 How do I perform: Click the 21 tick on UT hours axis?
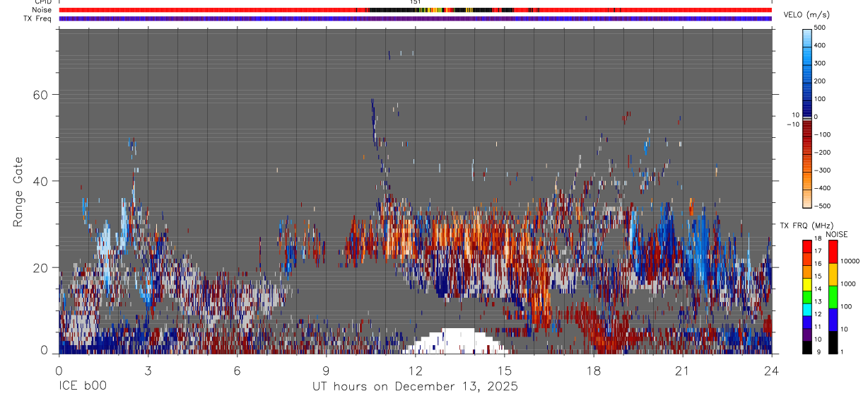682,370
